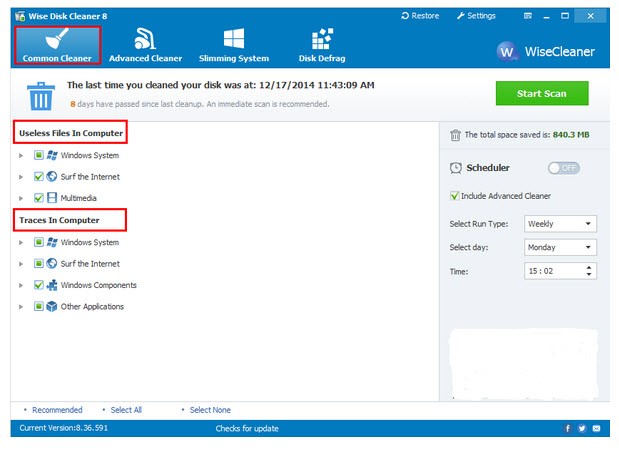Viewport: 619px width, 453px height.
Task: Uncheck the Windows Components checkbox
Action: (x=38, y=285)
